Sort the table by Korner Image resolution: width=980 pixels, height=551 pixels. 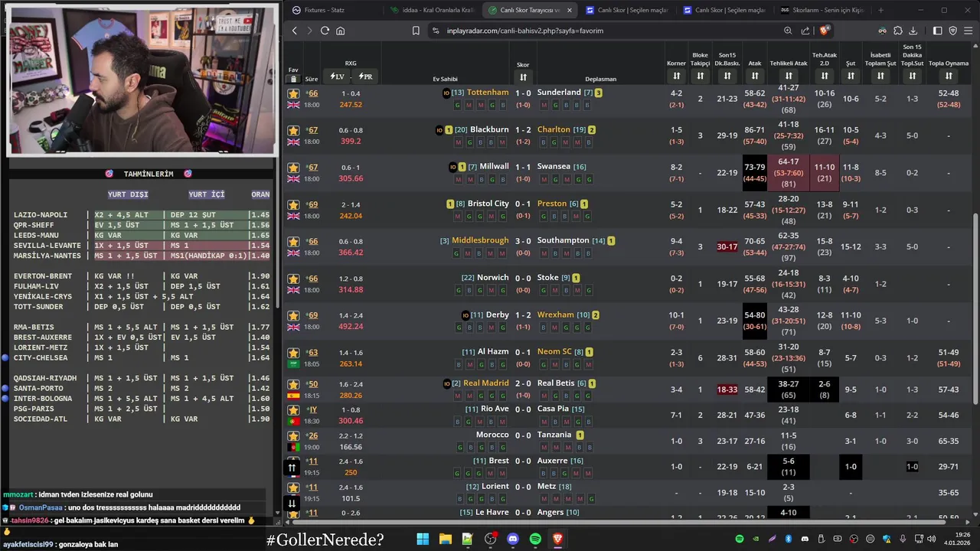(676, 76)
